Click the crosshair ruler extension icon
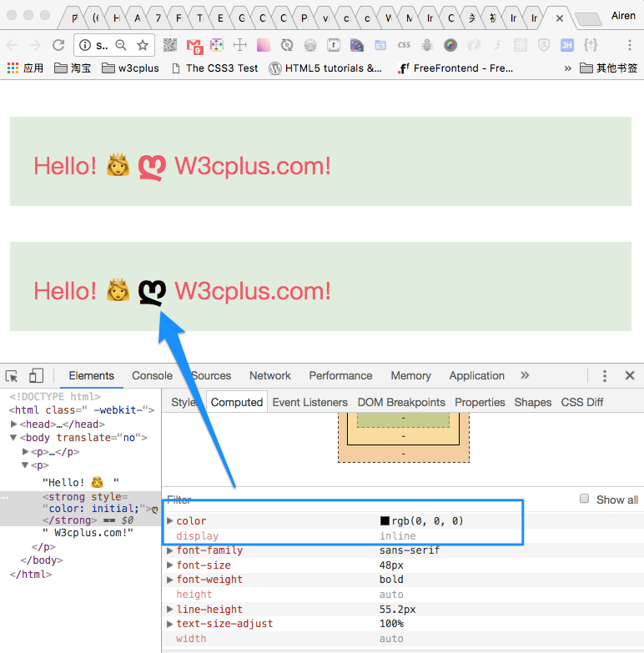This screenshot has height=653, width=644. [240, 45]
